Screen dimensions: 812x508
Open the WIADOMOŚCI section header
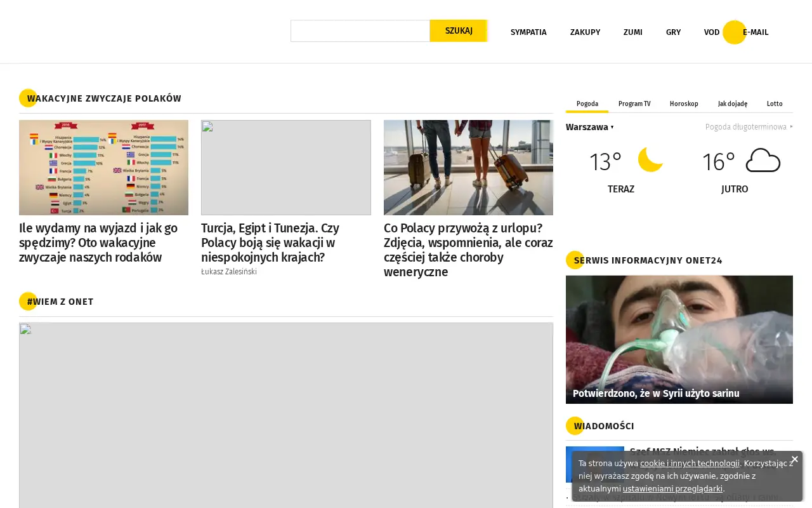click(x=604, y=426)
